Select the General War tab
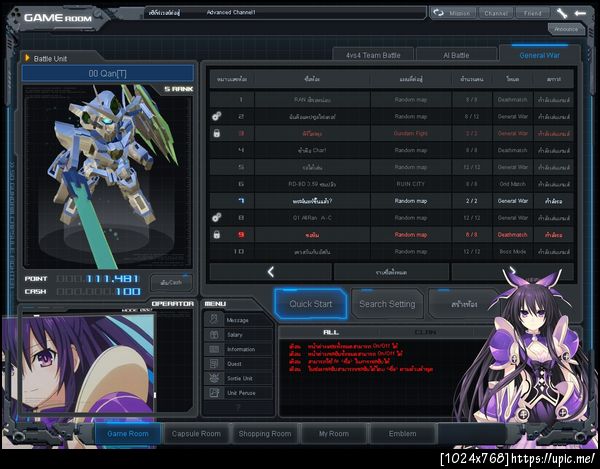This screenshot has height=469, width=600. [x=540, y=55]
